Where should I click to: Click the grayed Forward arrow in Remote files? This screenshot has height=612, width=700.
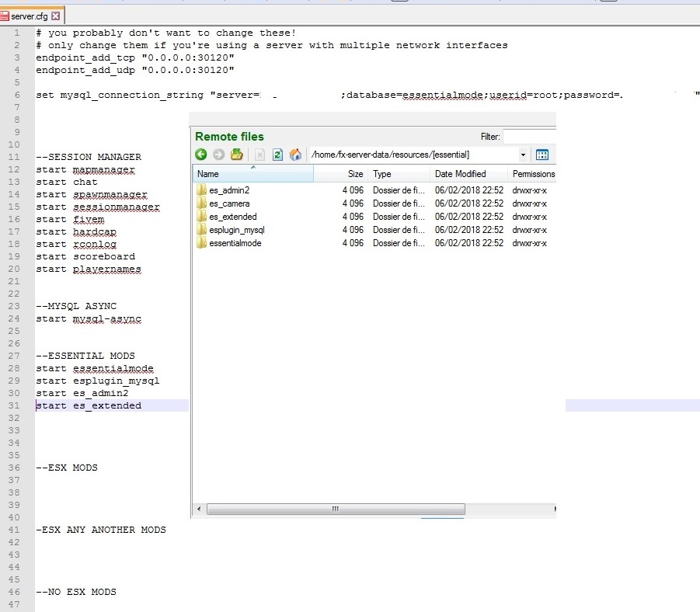pyautogui.click(x=219, y=155)
